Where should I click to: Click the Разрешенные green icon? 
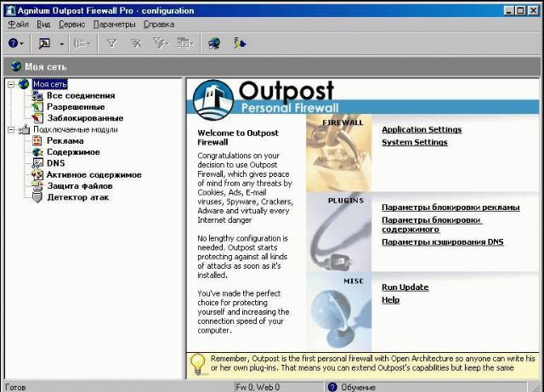click(37, 107)
